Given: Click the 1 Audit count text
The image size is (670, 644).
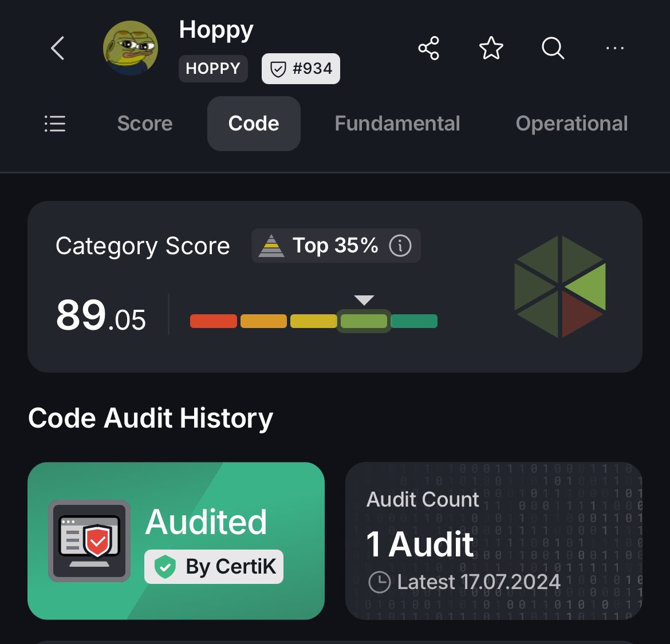Looking at the screenshot, I should coord(420,544).
